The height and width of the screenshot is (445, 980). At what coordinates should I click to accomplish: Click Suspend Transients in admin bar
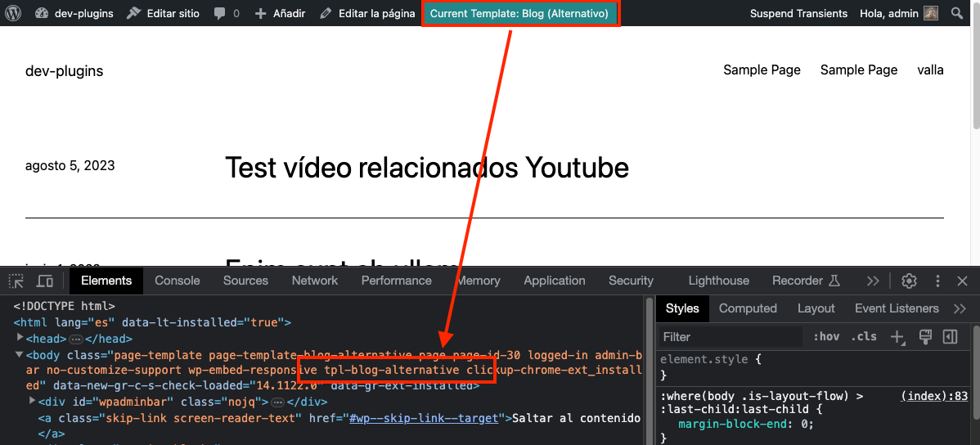click(798, 13)
